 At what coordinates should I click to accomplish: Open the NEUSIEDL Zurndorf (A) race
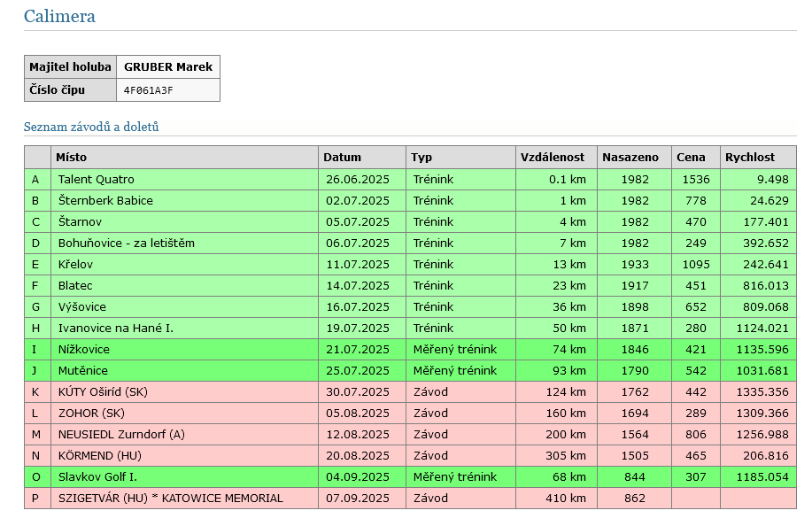click(x=123, y=435)
